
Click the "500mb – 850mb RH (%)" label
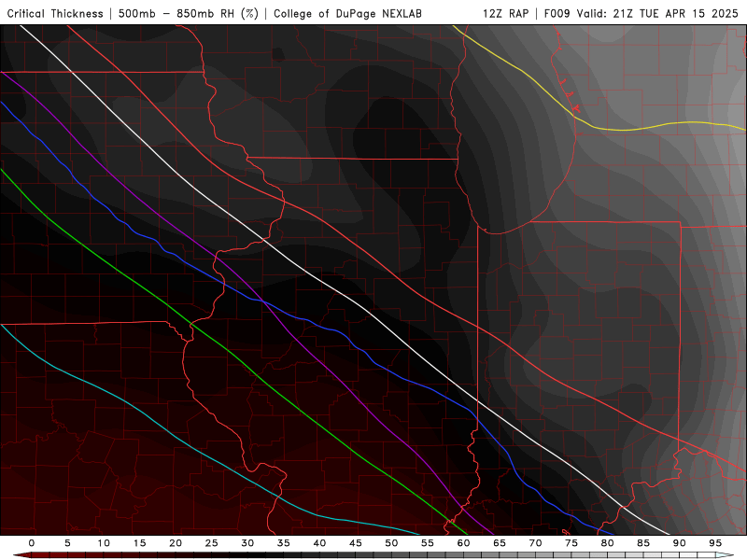coord(189,13)
